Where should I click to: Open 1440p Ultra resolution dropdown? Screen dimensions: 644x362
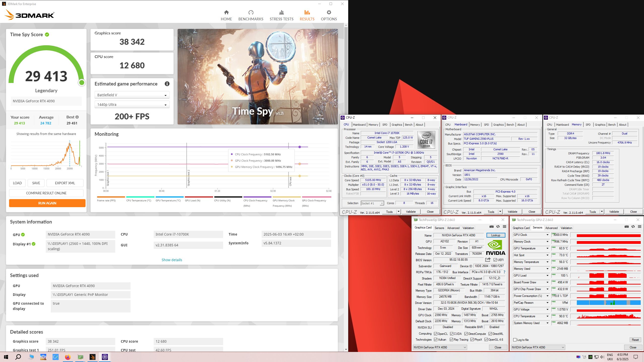[132, 105]
